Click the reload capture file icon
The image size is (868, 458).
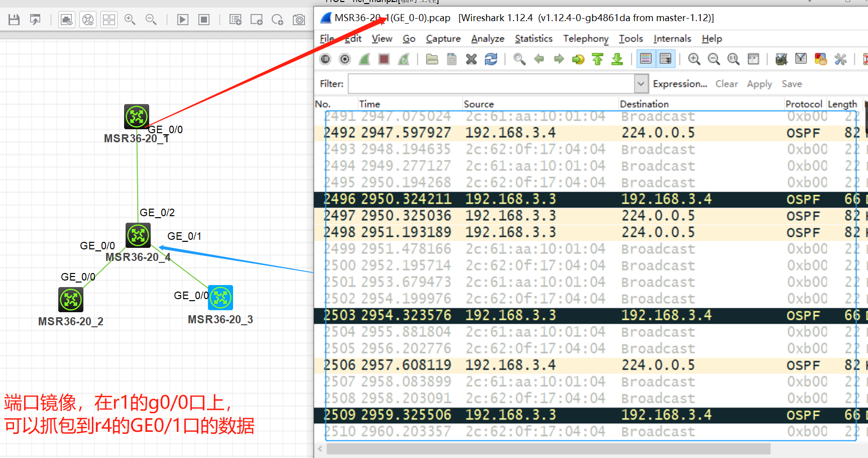pyautogui.click(x=491, y=59)
